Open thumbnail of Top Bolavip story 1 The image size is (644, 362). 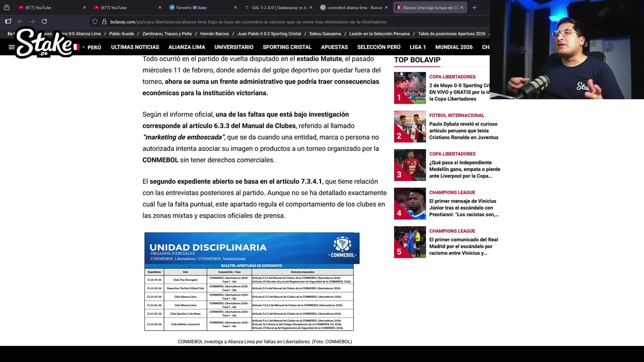click(x=410, y=88)
